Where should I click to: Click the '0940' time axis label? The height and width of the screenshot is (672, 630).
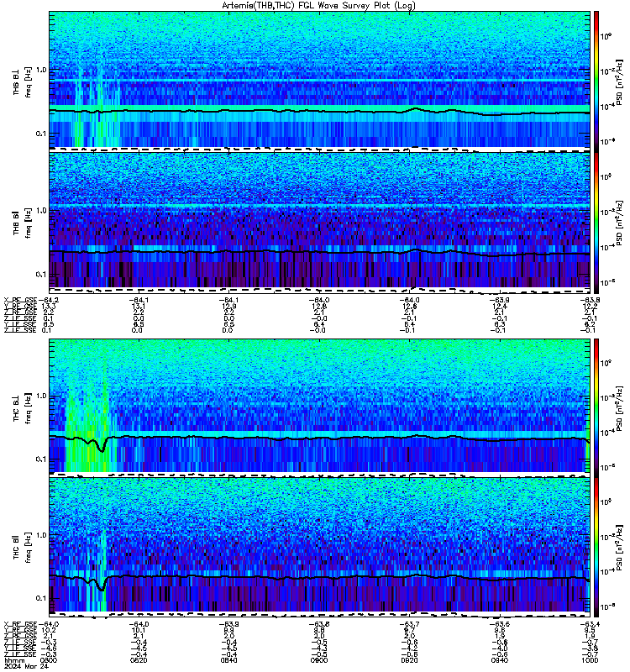(501, 660)
